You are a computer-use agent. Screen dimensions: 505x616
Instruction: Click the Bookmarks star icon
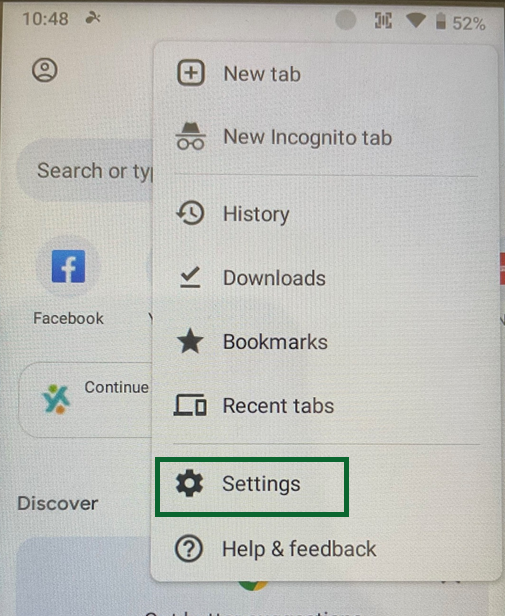pyautogui.click(x=190, y=341)
